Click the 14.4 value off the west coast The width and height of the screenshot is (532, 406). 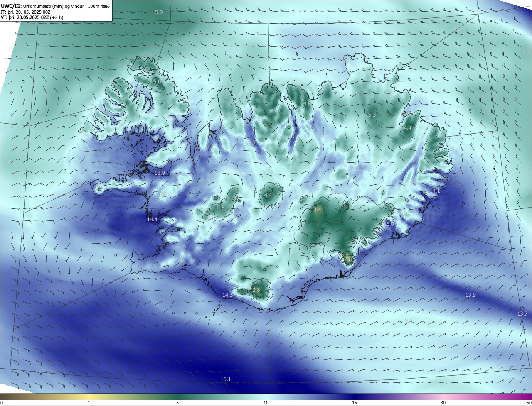click(x=152, y=219)
